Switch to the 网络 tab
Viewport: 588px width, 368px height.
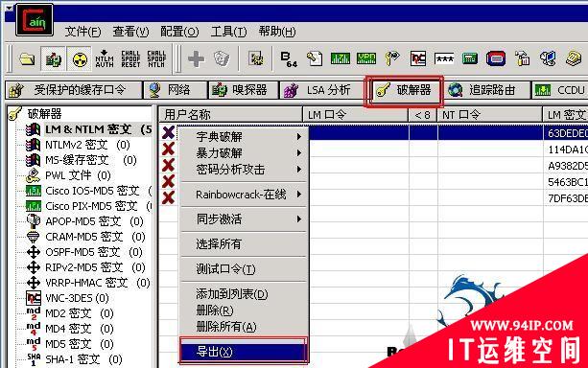click(176, 90)
